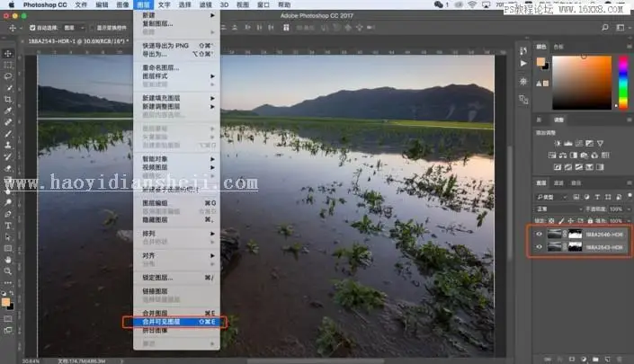The height and width of the screenshot is (364, 634).
Task: Select the Brush tool
Action: tap(8, 133)
